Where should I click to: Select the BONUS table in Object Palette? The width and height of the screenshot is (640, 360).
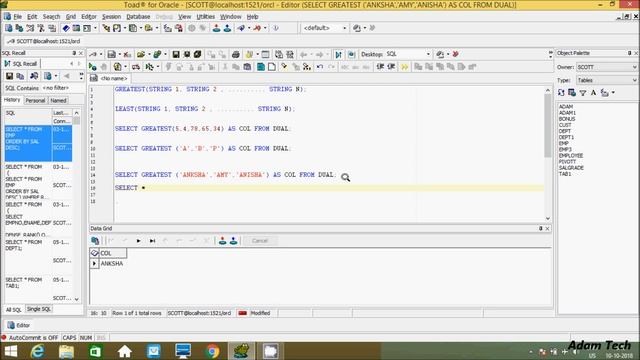(x=567, y=119)
